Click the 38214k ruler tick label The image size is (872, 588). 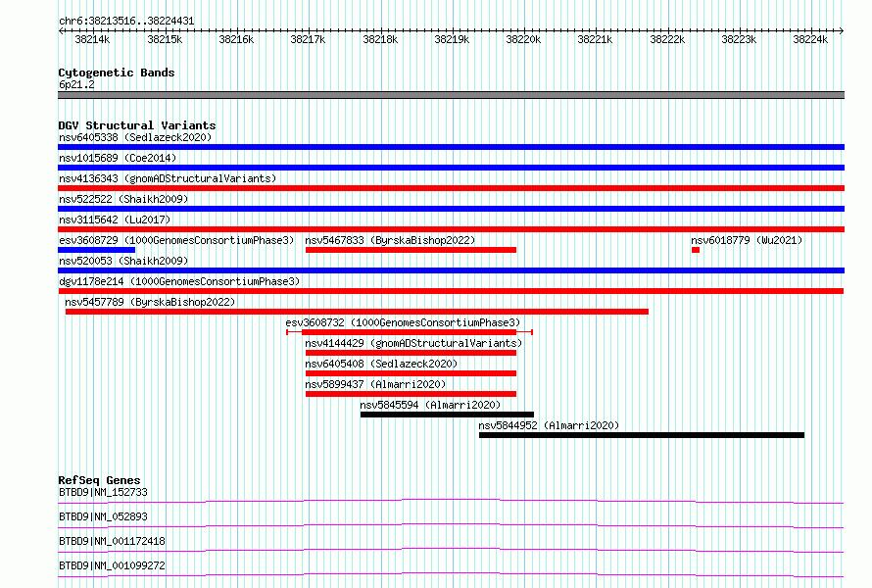pyautogui.click(x=92, y=39)
